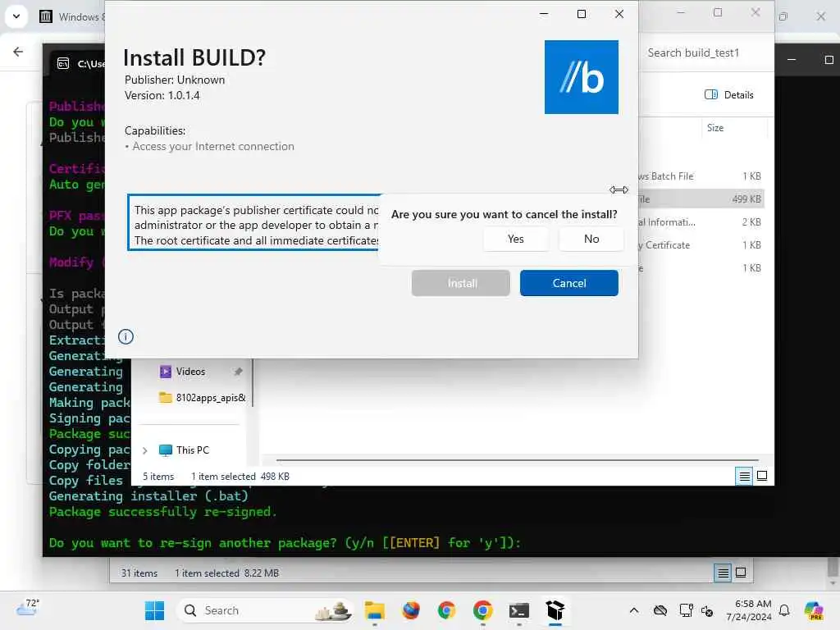
Task: Click the muted volume tray icon
Action: point(707,610)
